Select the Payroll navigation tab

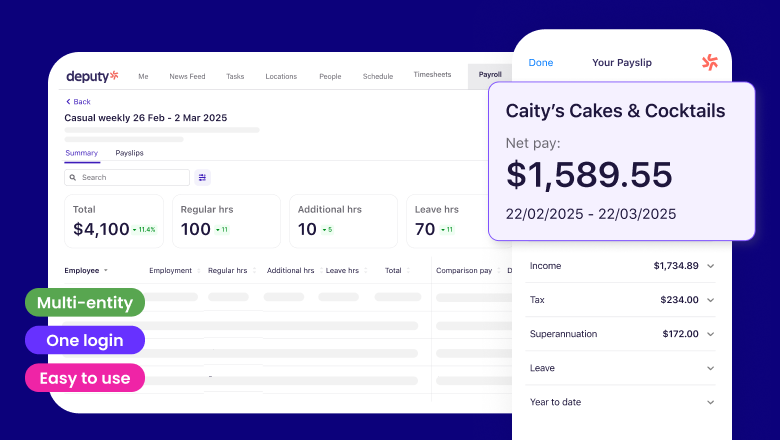(490, 75)
